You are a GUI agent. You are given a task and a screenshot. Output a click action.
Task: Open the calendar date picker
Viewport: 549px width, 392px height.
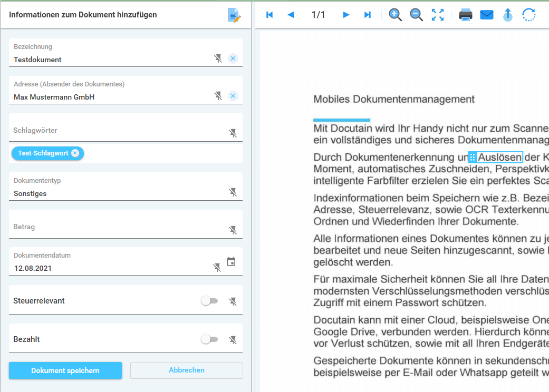click(x=231, y=261)
